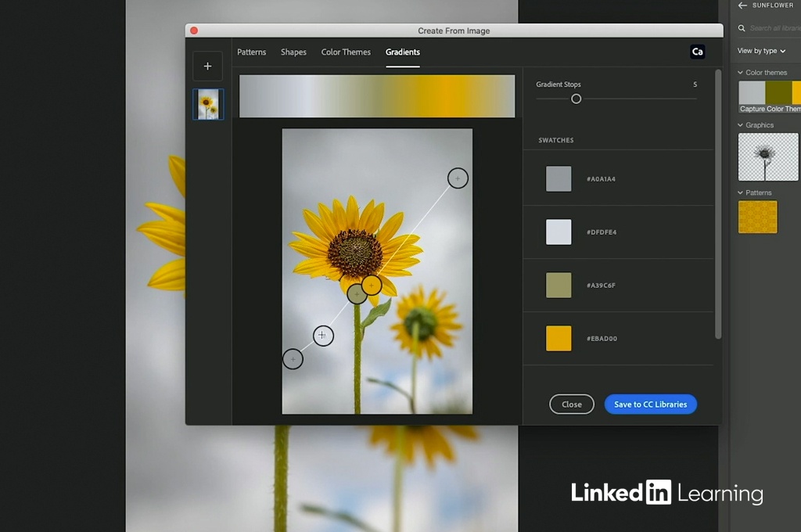The image size is (801, 532).
Task: Click the add image plus icon
Action: 207,66
